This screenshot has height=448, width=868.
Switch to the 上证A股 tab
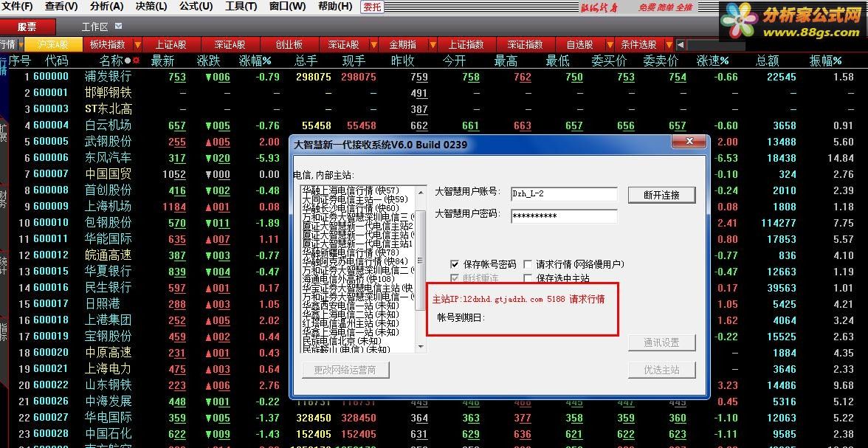click(x=170, y=44)
